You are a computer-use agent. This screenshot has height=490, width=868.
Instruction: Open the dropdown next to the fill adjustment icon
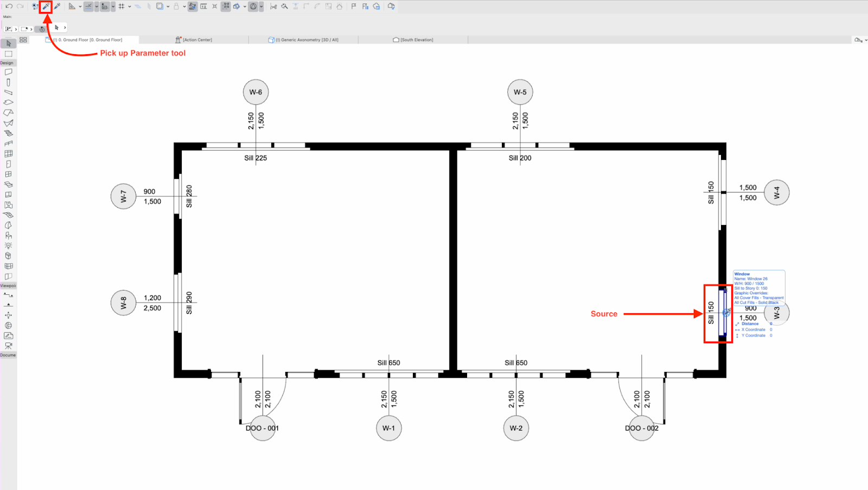pos(244,7)
